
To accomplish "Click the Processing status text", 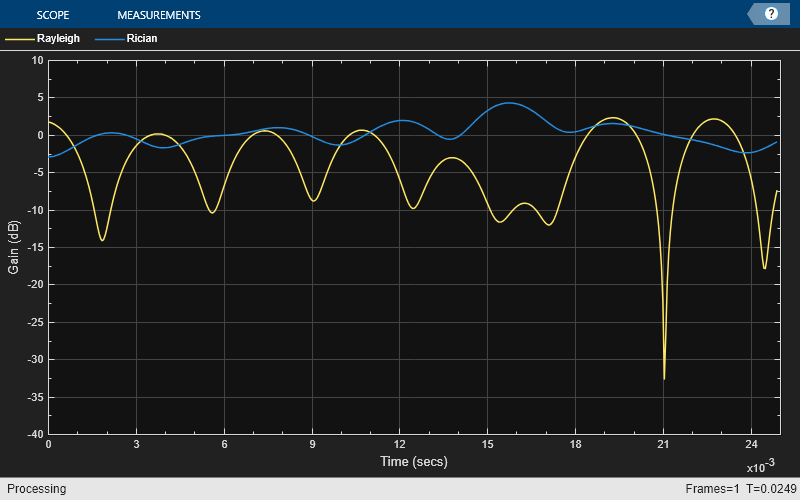I will 34,489.
